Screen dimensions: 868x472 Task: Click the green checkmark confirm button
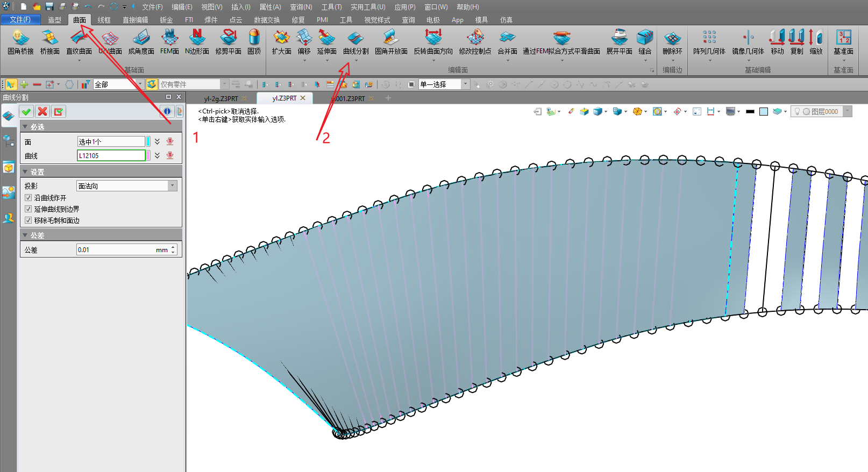click(26, 111)
